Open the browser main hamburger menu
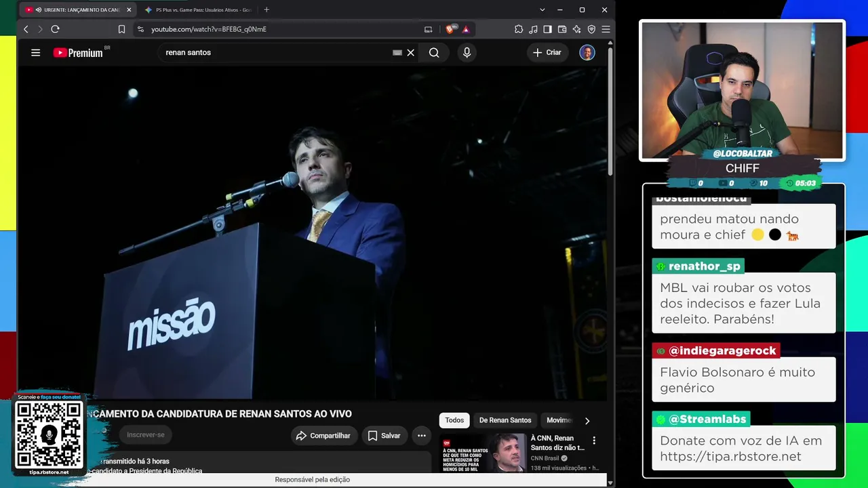868x488 pixels. (x=606, y=29)
